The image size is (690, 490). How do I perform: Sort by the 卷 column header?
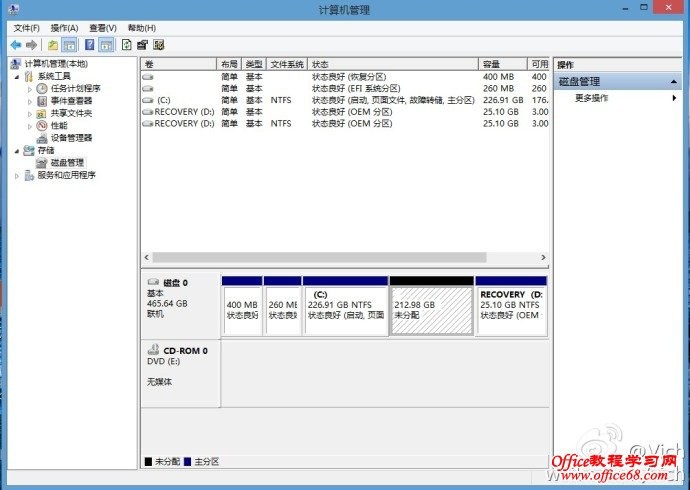click(x=179, y=64)
